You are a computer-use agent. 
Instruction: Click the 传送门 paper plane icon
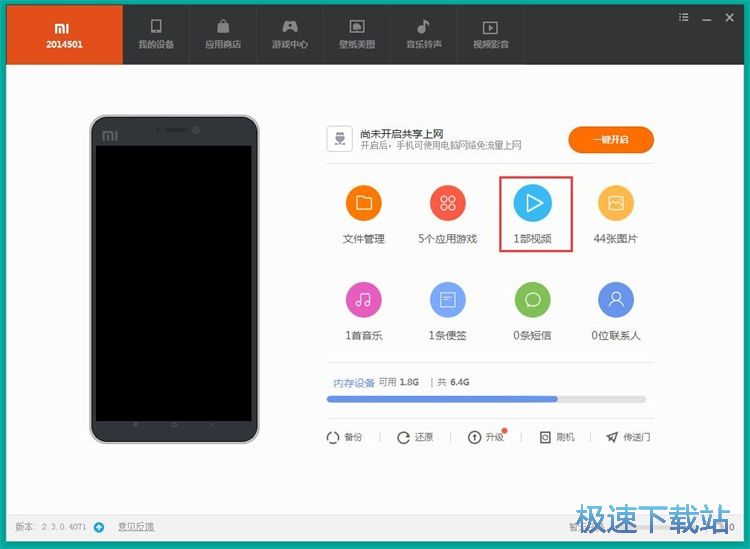pyautogui.click(x=612, y=437)
